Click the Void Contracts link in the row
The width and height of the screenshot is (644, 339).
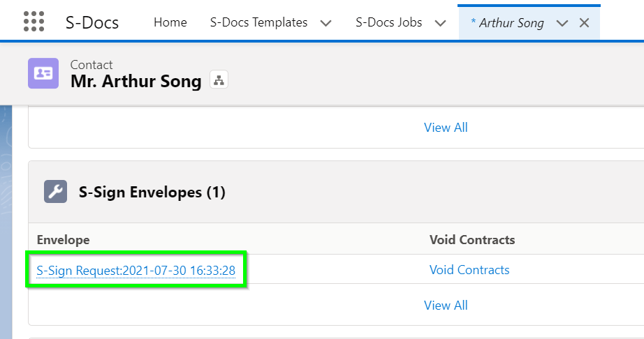coord(469,270)
